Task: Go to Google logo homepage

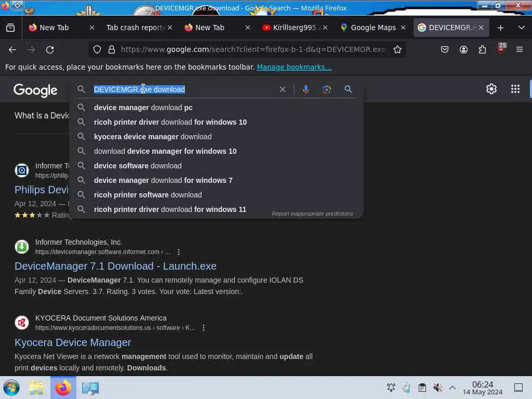Action: (x=35, y=90)
